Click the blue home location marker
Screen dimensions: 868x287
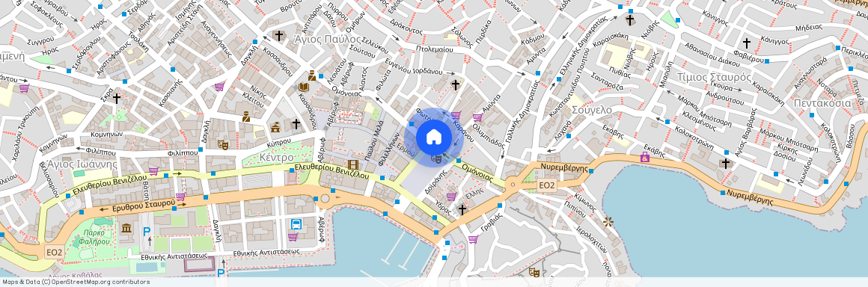(434, 136)
